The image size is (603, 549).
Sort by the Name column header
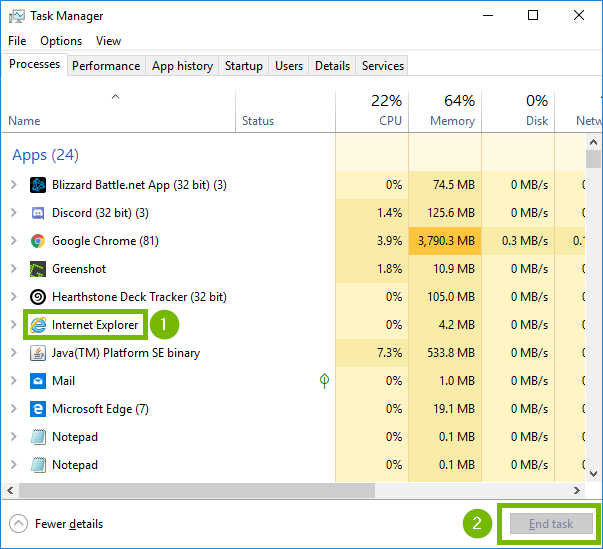point(118,112)
